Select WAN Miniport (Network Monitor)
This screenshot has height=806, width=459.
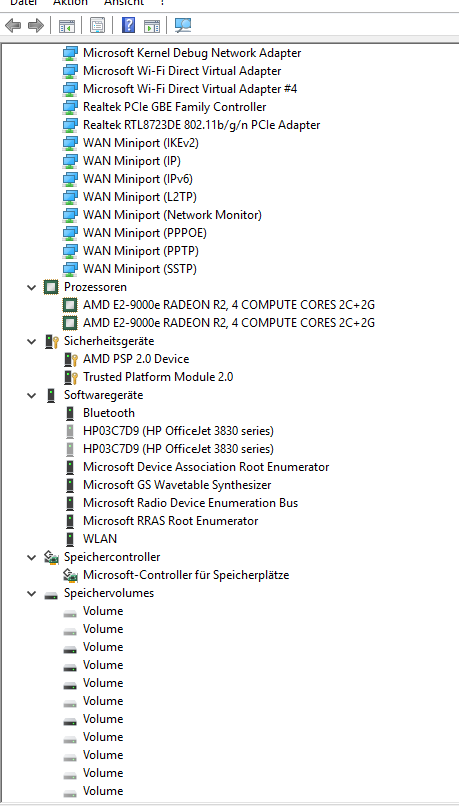pyautogui.click(x=172, y=215)
